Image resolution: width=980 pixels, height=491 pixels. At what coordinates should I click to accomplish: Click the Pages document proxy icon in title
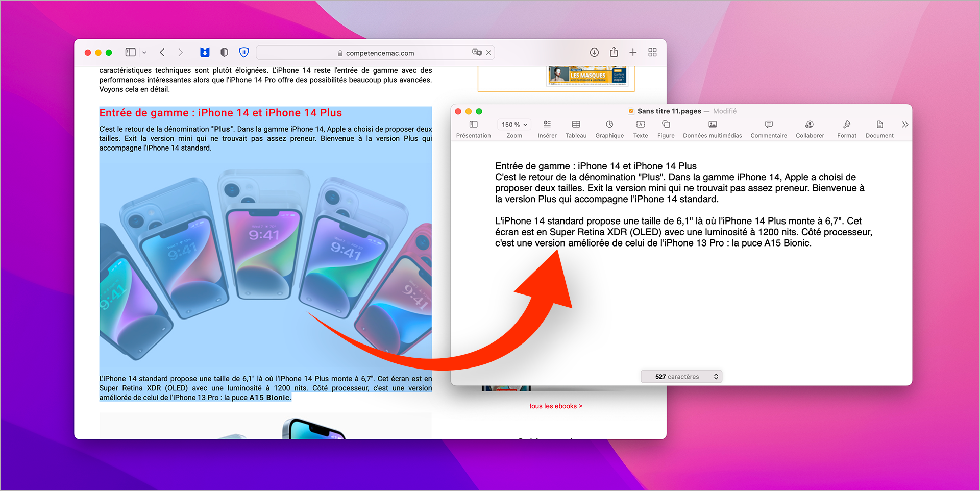point(631,111)
